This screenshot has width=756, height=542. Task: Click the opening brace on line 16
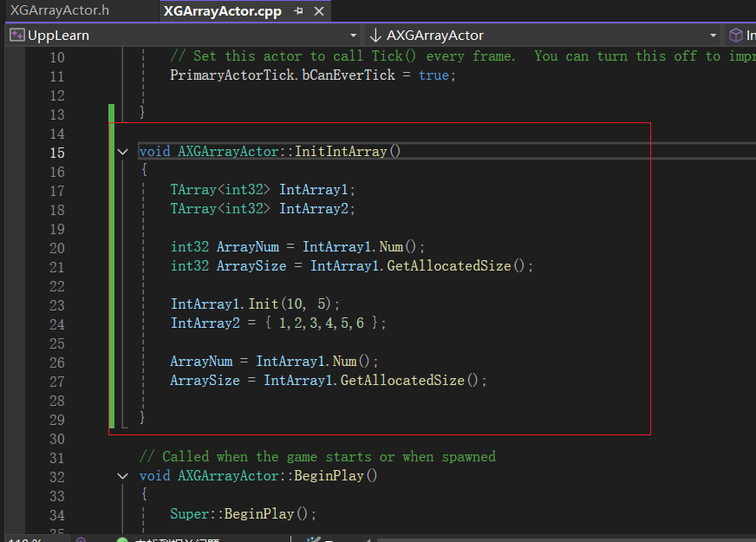click(x=144, y=170)
